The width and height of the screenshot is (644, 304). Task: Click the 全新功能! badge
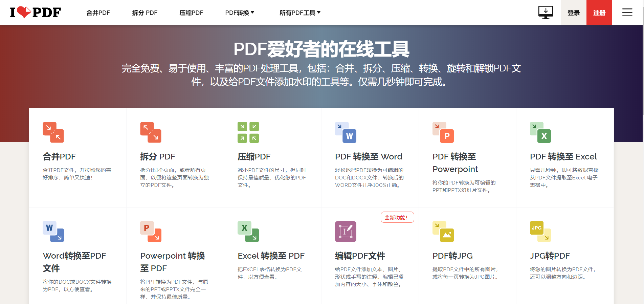(397, 217)
